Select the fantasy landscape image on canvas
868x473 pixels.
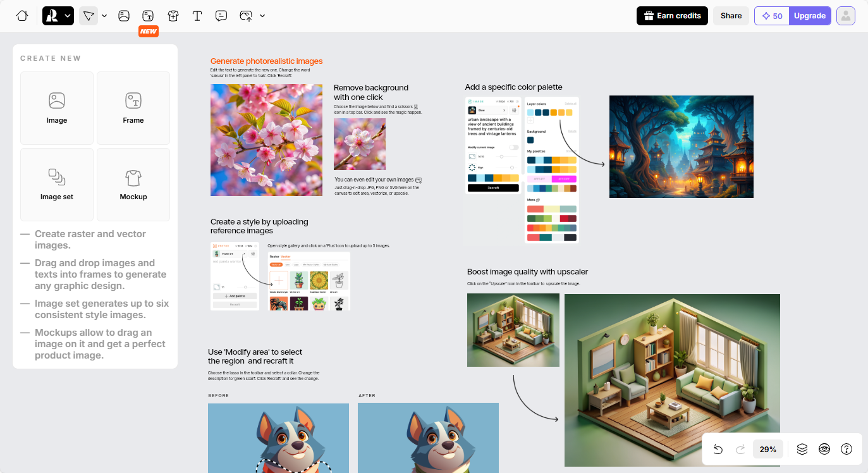pos(681,147)
